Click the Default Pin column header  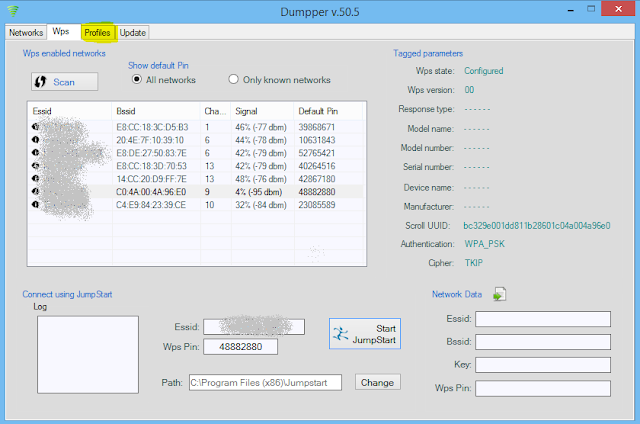pyautogui.click(x=328, y=111)
